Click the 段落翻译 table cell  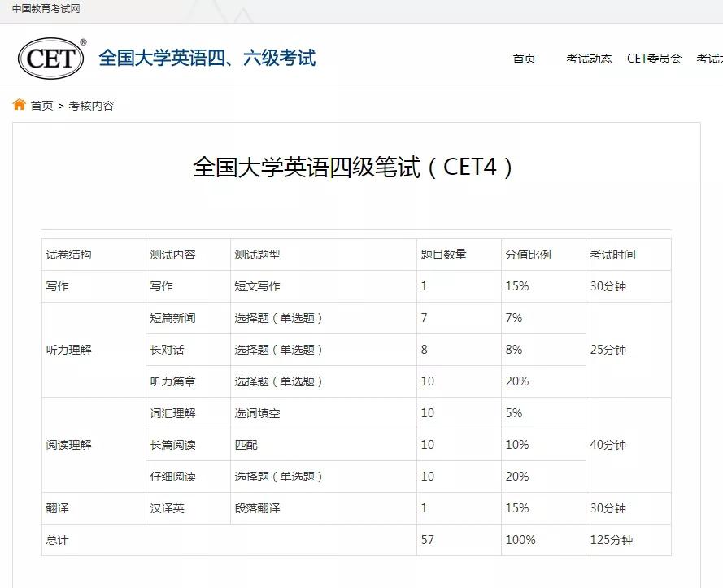tap(257, 508)
